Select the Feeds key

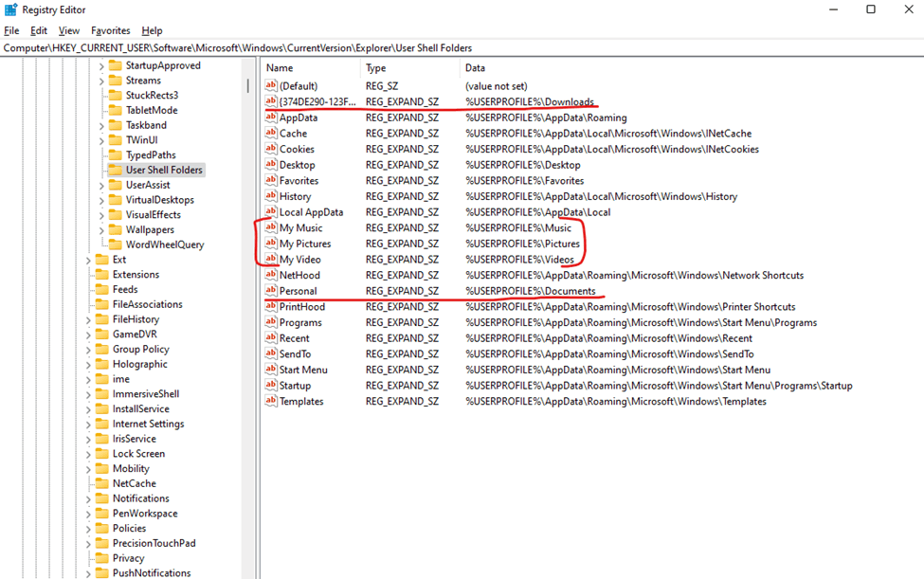(125, 289)
